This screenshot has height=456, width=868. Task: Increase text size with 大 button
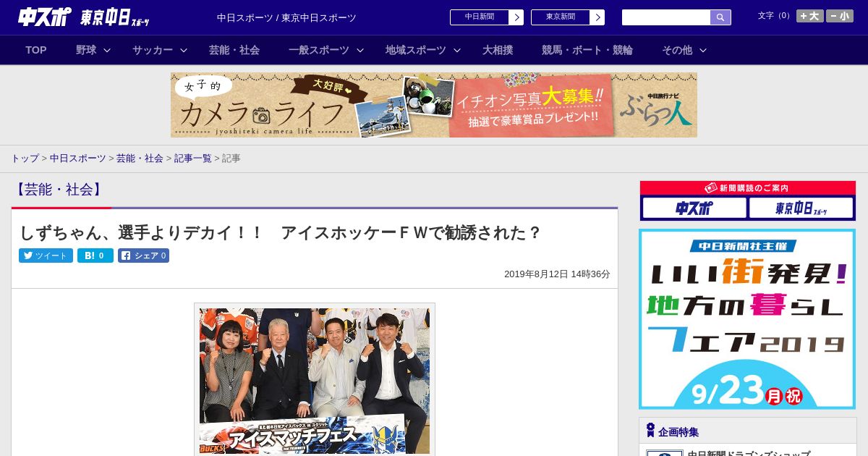click(809, 16)
